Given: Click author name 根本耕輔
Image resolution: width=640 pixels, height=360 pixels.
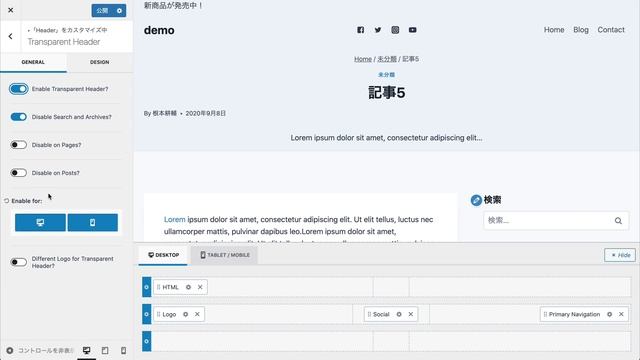Looking at the screenshot, I should pyautogui.click(x=164, y=113).
